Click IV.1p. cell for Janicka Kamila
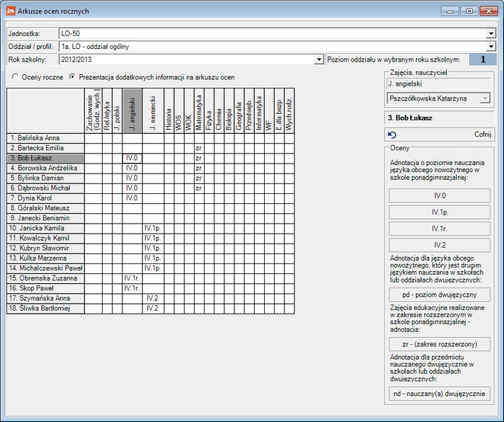Viewport: 504px width, 422px height. pyautogui.click(x=153, y=228)
